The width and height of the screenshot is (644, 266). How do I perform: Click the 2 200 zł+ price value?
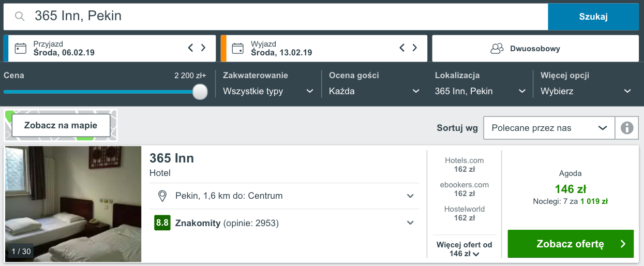coord(190,76)
